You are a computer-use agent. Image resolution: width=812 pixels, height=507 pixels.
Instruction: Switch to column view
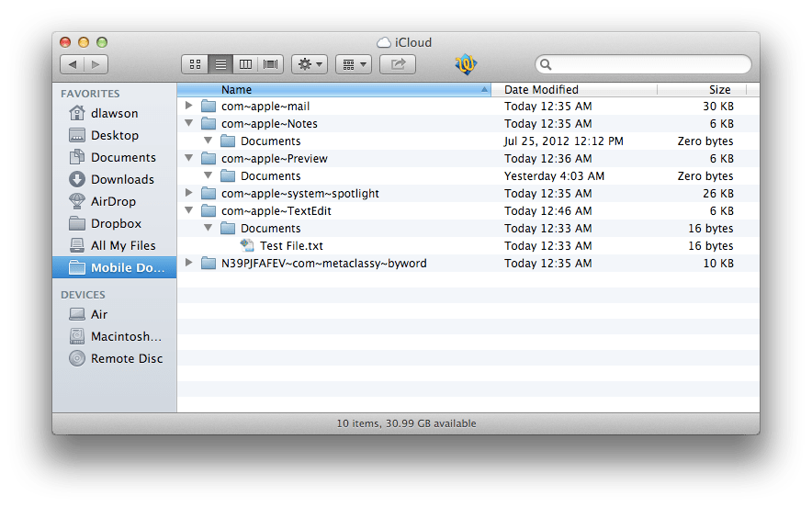click(245, 64)
